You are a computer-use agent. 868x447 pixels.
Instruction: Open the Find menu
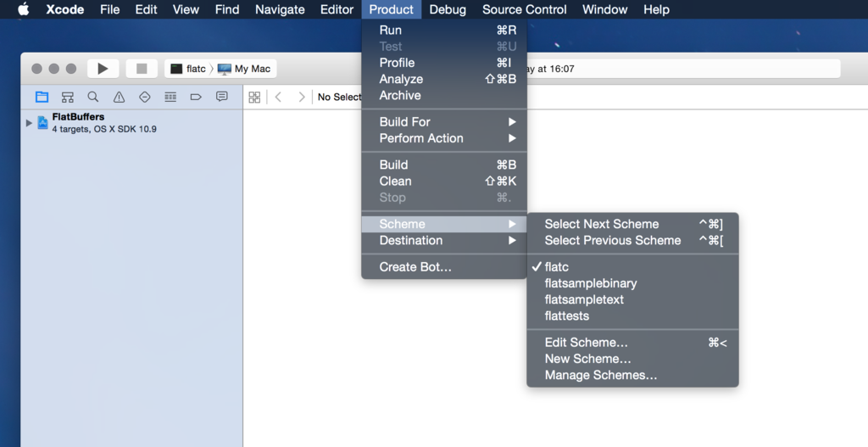(x=227, y=9)
